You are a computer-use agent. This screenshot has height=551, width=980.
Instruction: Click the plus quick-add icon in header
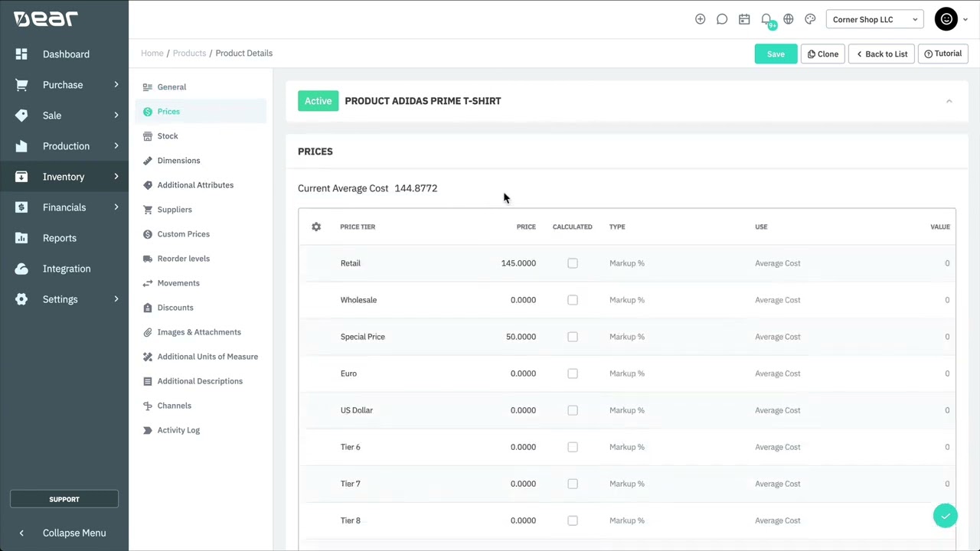tap(700, 19)
